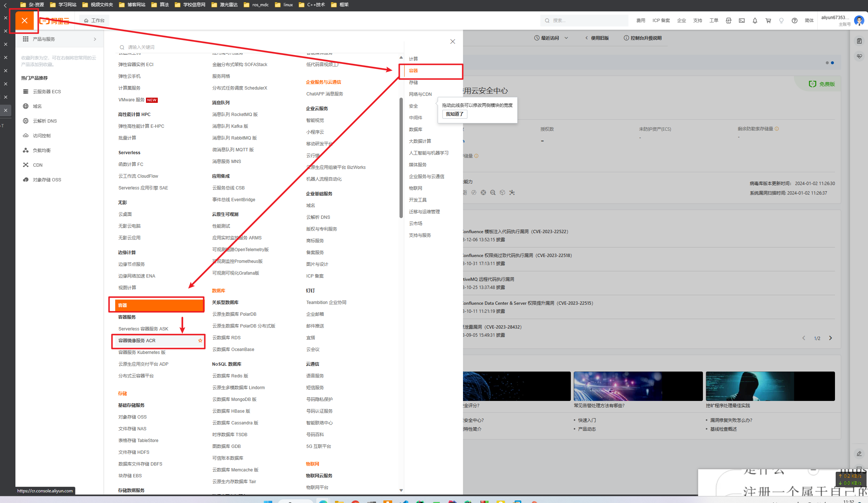This screenshot has height=503, width=868.
Task: Select 数据库 category in right nav
Action: click(415, 129)
